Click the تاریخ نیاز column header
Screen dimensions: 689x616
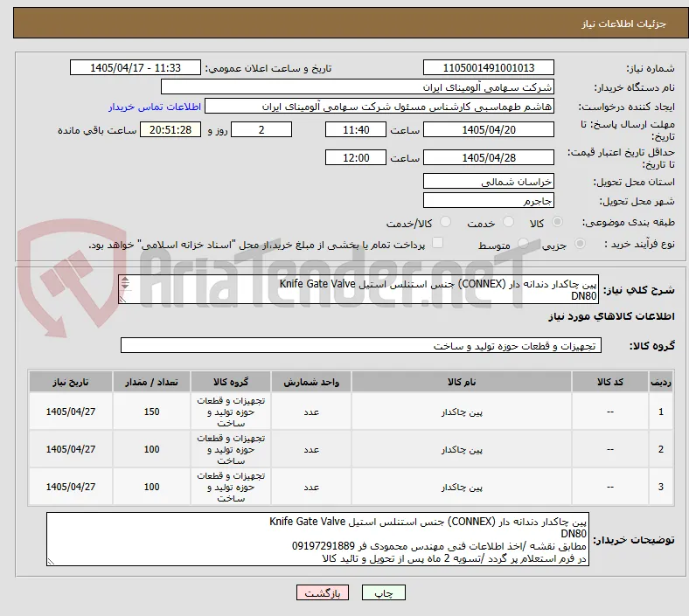71,382
